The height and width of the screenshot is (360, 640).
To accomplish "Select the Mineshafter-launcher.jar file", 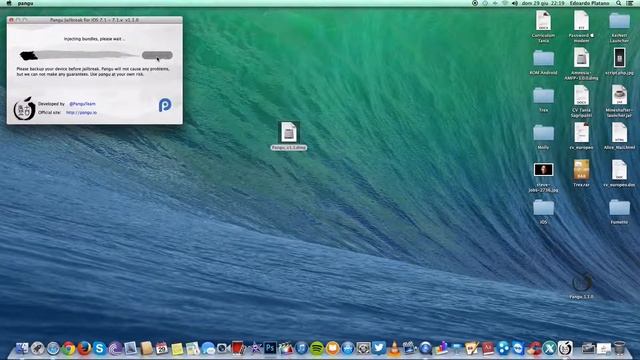I will 619,102.
